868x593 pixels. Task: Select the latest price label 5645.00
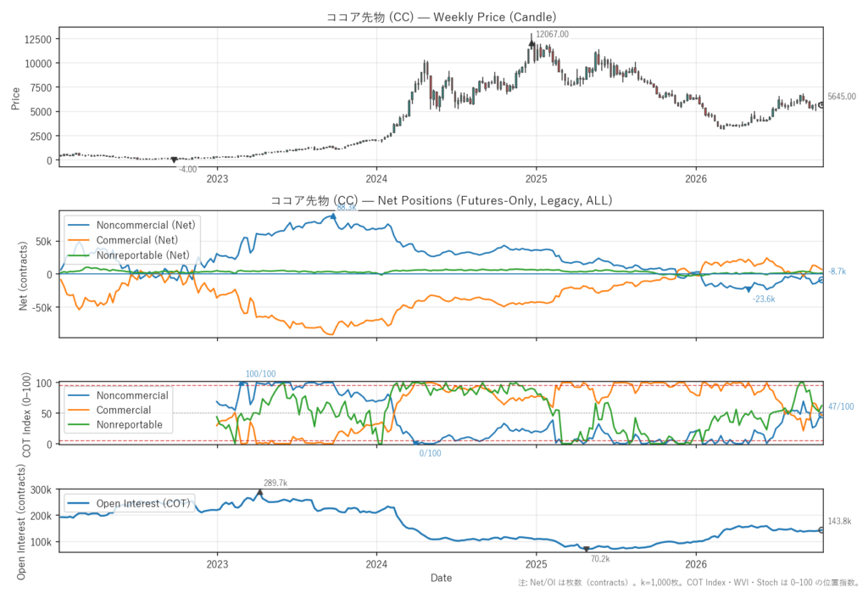click(842, 97)
